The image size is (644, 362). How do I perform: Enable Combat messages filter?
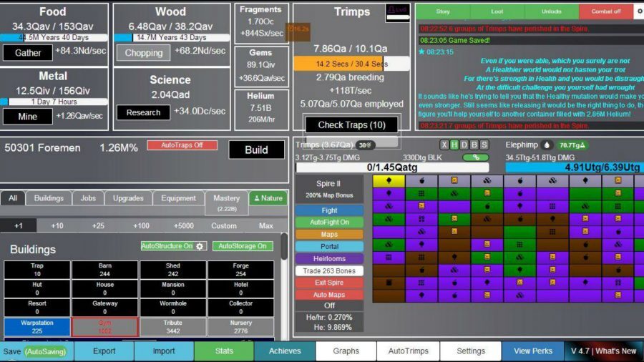[606, 11]
